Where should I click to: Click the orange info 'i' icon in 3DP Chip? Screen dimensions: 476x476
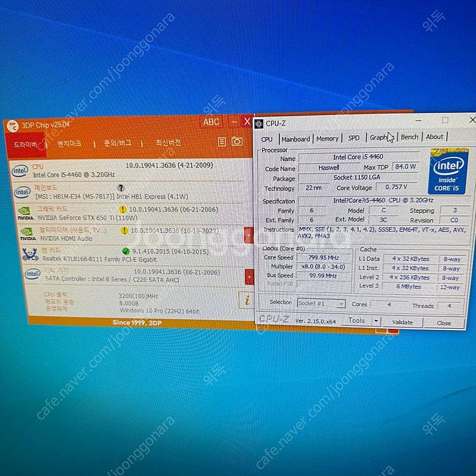click(x=246, y=300)
